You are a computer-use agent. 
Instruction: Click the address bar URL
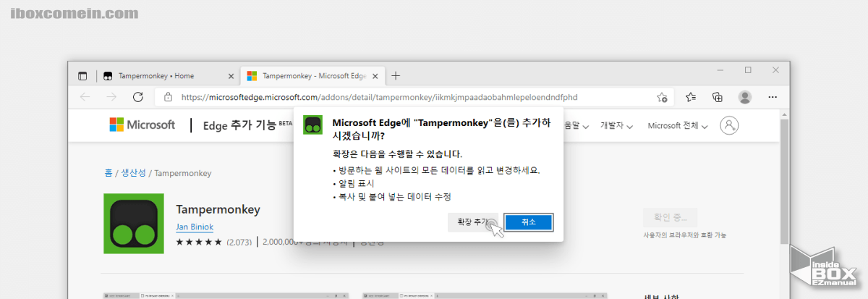(379, 97)
